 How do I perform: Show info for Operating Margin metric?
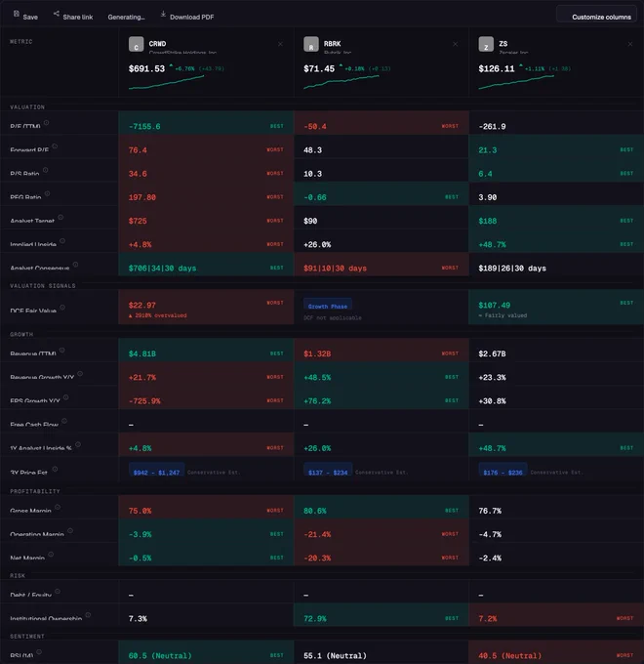70,530
